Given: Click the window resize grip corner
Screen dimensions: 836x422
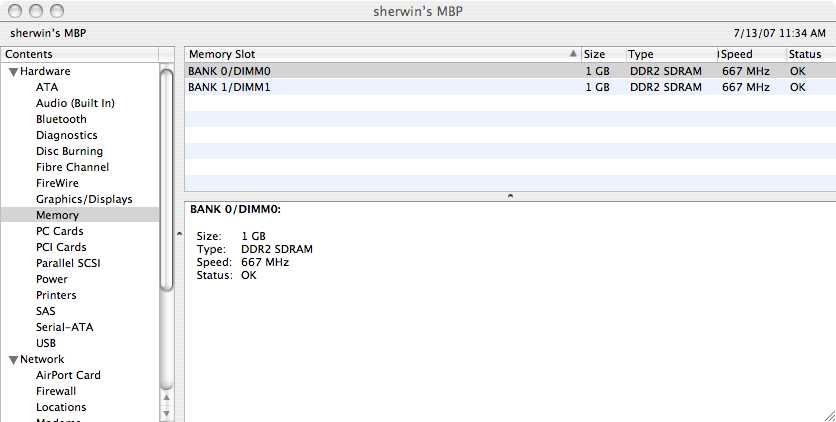Looking at the screenshot, I should pos(827,414).
